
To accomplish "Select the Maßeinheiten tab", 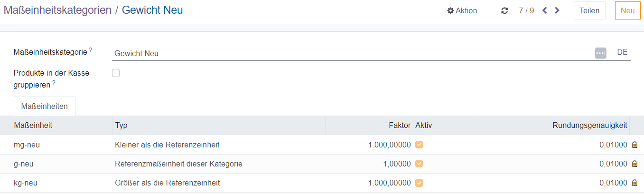I will pyautogui.click(x=45, y=107).
